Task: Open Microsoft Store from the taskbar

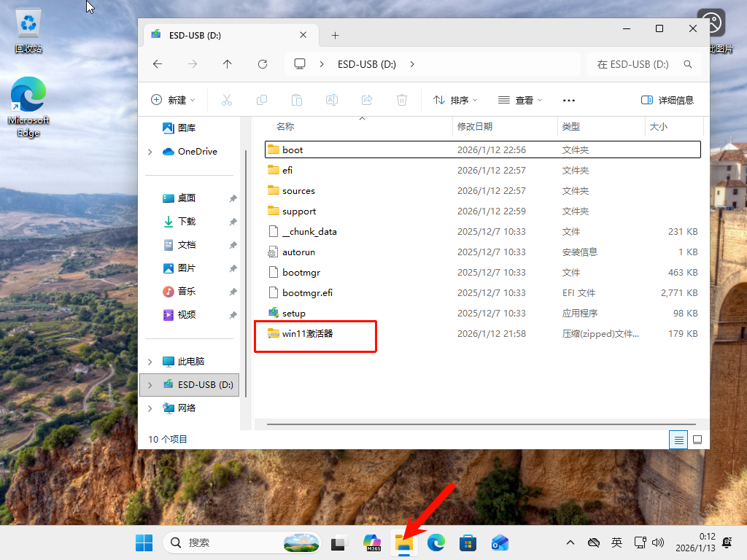Action: pos(468,542)
